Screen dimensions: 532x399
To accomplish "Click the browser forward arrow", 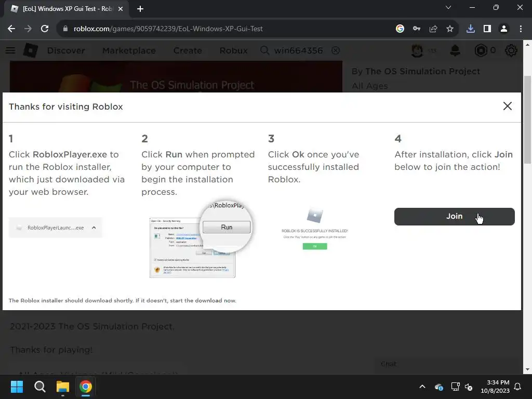I will coord(28,29).
